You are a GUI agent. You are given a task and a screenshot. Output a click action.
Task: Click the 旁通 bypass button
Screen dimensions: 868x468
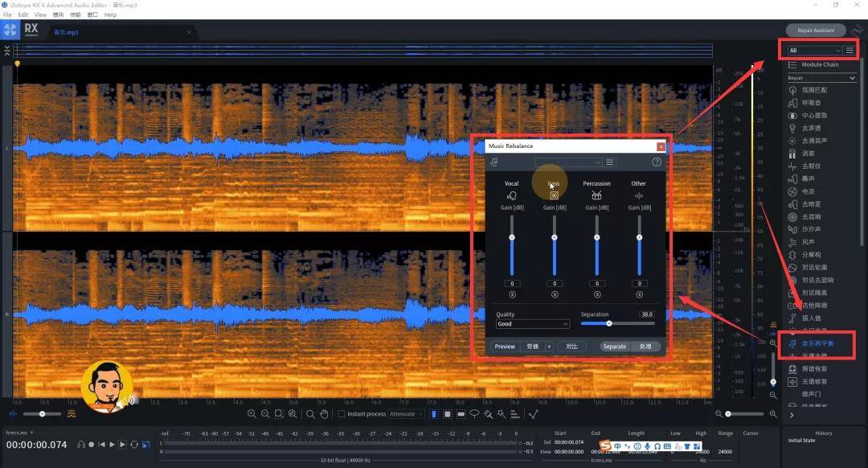533,346
